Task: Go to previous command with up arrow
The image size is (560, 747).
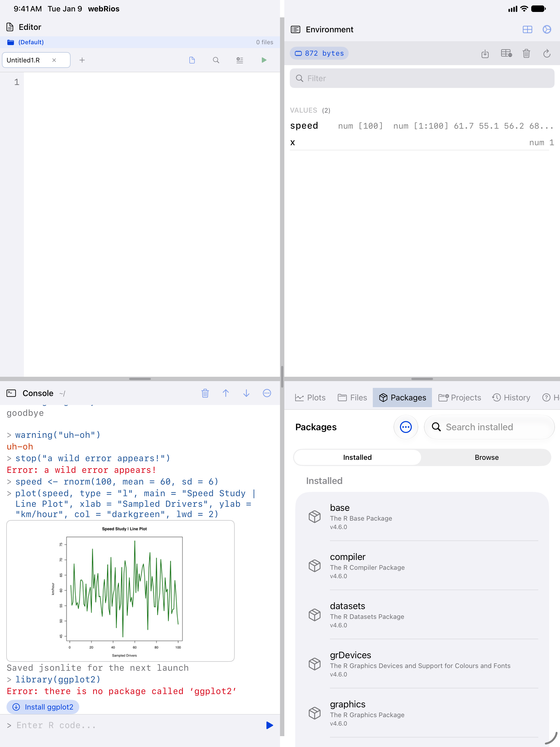Action: (226, 393)
